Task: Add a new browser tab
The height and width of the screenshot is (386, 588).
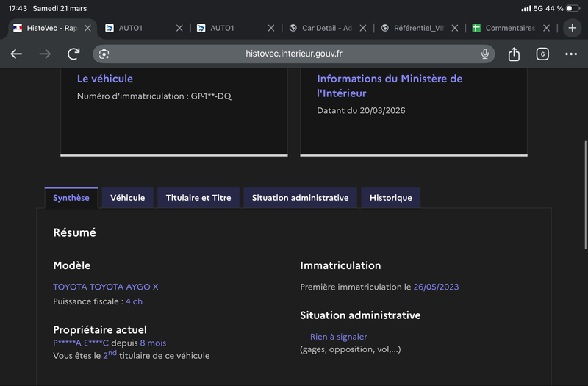Action: point(573,28)
